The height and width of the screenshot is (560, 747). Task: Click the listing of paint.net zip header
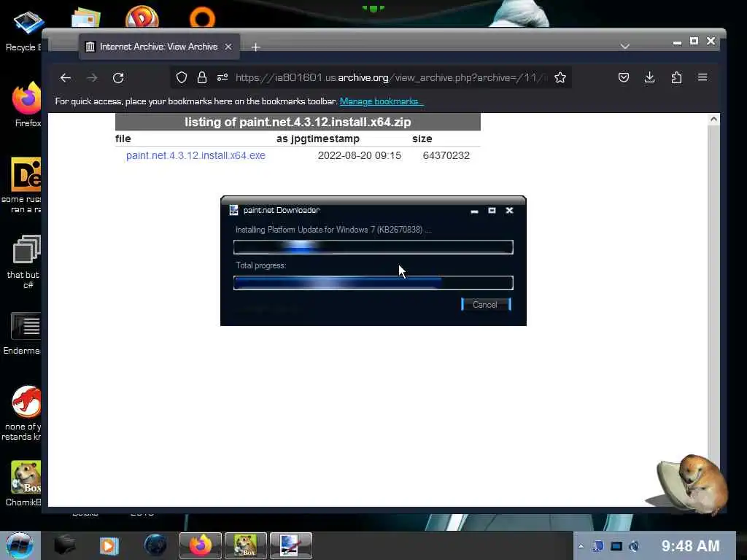(x=298, y=122)
